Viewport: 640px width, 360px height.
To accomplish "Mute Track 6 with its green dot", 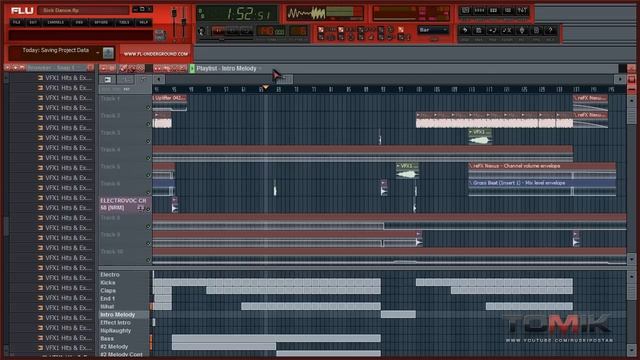I will point(148,192).
